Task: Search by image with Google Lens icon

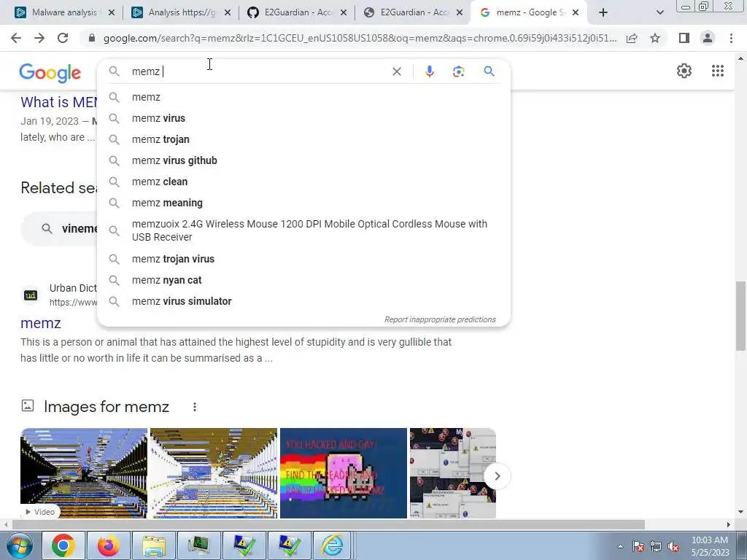Action: pyautogui.click(x=458, y=71)
